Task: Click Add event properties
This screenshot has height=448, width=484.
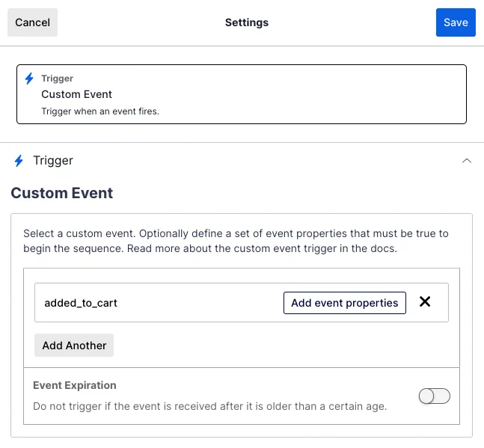Action: point(344,303)
